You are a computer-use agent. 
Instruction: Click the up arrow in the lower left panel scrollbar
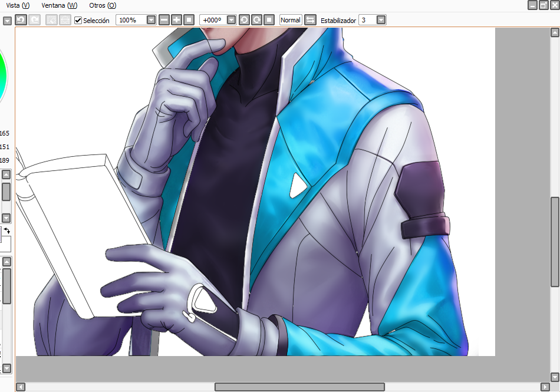[6, 262]
